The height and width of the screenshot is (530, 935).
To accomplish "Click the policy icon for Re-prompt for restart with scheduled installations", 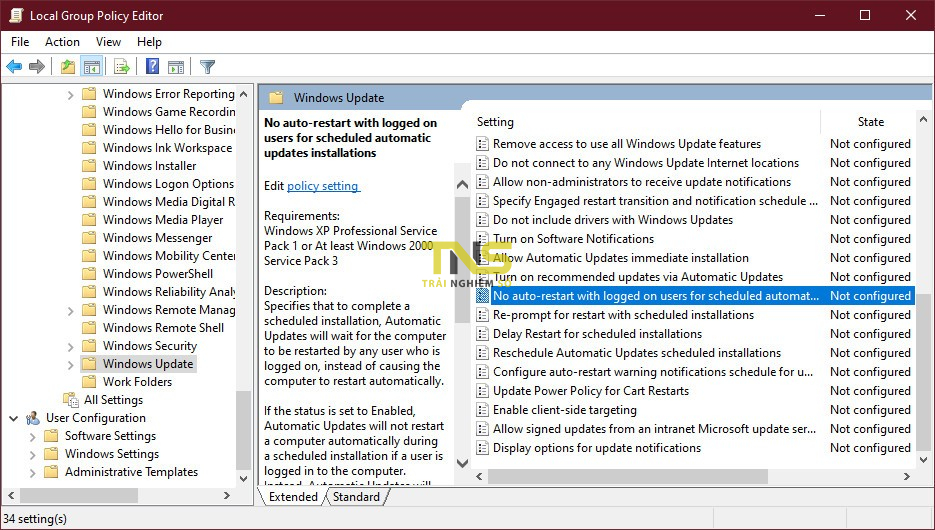I will click(482, 315).
